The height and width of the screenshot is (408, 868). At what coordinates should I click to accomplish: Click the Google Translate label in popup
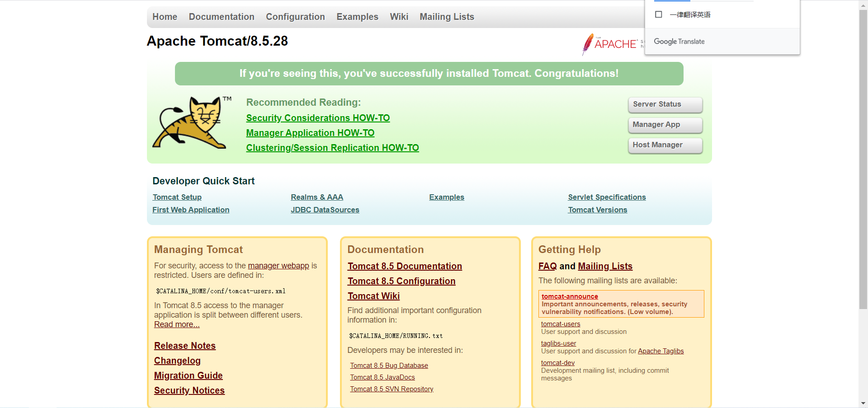point(679,42)
